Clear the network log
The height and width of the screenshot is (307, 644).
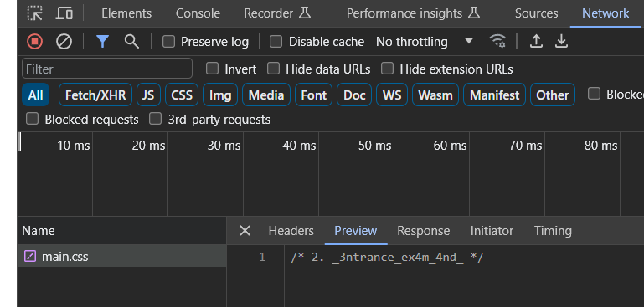click(x=64, y=42)
